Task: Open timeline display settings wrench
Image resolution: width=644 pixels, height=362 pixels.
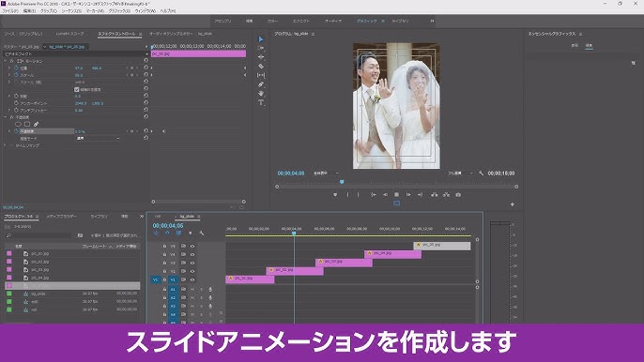Action: (202, 234)
